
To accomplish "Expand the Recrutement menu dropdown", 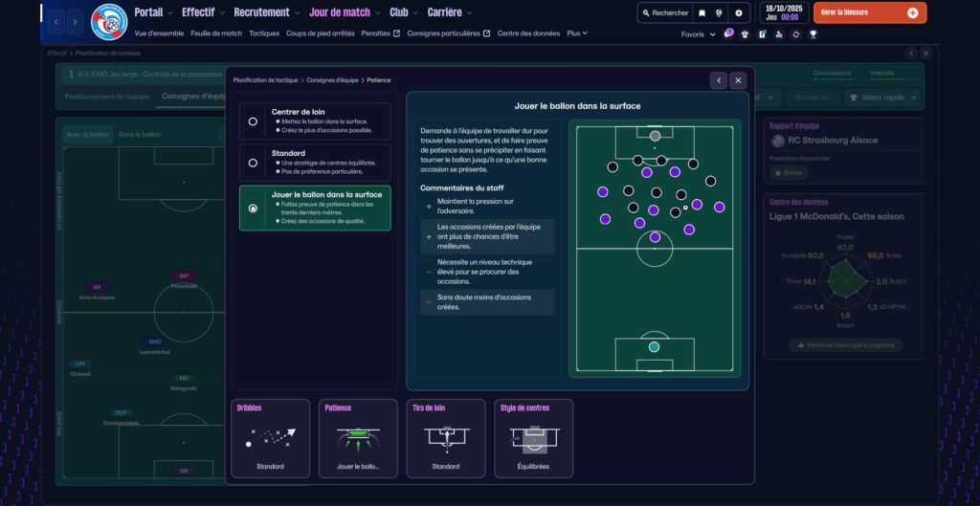I will (266, 12).
